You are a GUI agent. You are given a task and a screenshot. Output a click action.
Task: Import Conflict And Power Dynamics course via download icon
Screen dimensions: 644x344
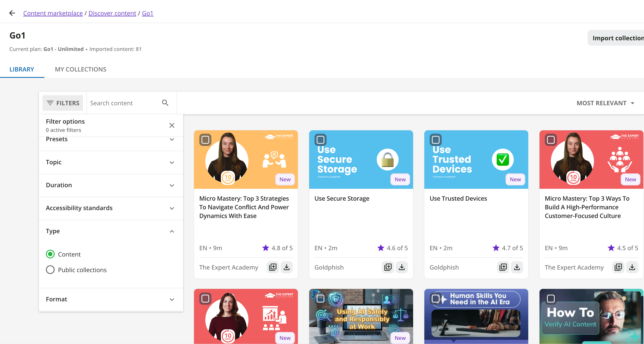286,267
